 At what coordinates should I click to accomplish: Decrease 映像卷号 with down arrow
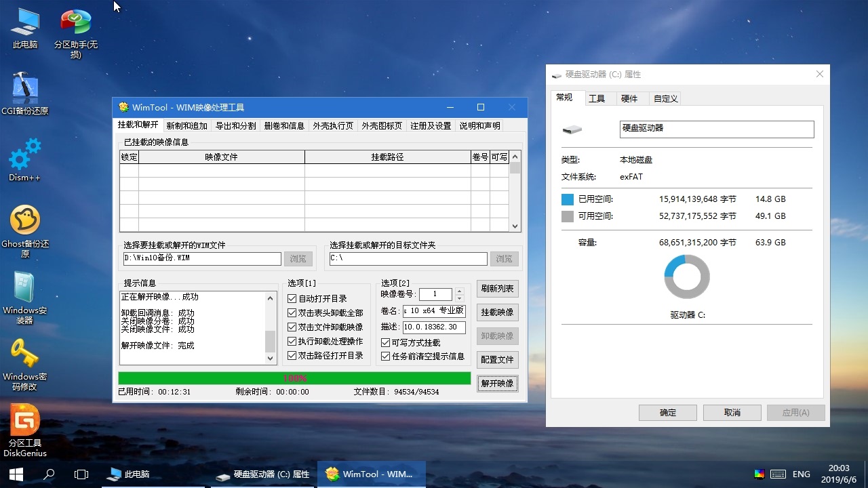pyautogui.click(x=459, y=298)
